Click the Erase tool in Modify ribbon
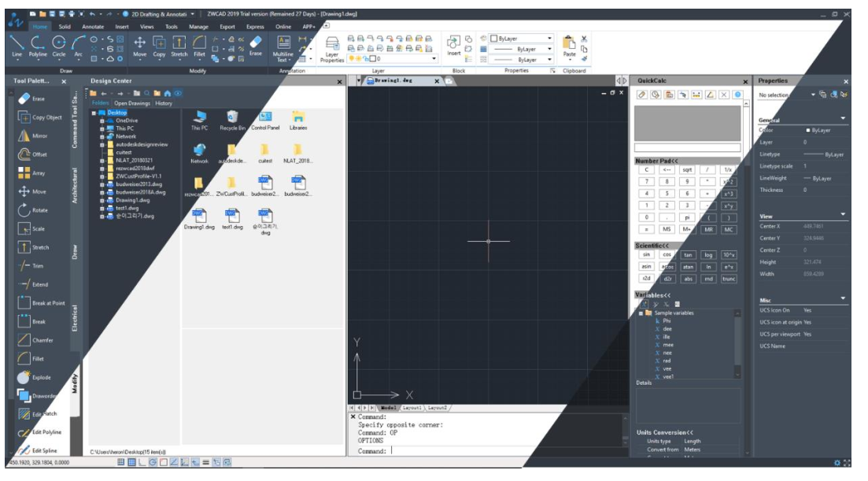This screenshot has height=481, width=868. click(256, 46)
